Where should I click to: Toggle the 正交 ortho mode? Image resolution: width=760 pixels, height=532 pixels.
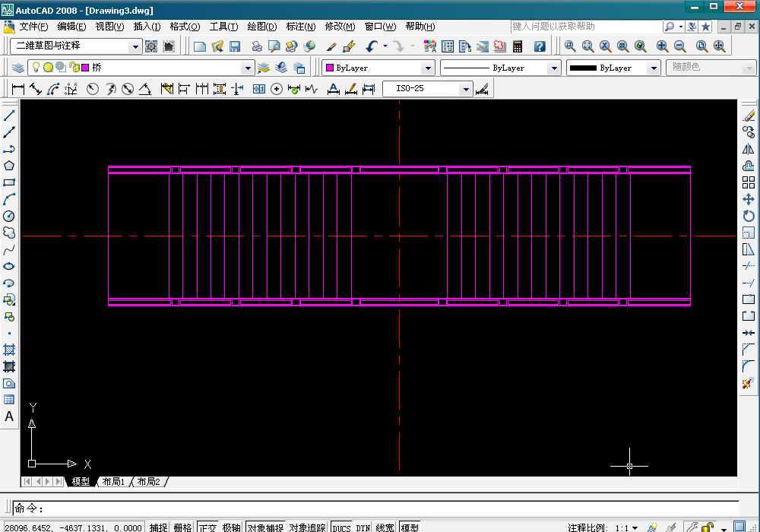tap(208, 527)
